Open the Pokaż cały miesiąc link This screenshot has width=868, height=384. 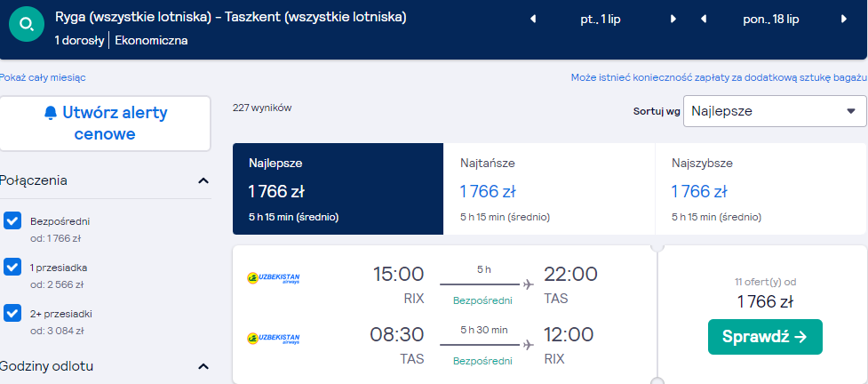coord(44,77)
